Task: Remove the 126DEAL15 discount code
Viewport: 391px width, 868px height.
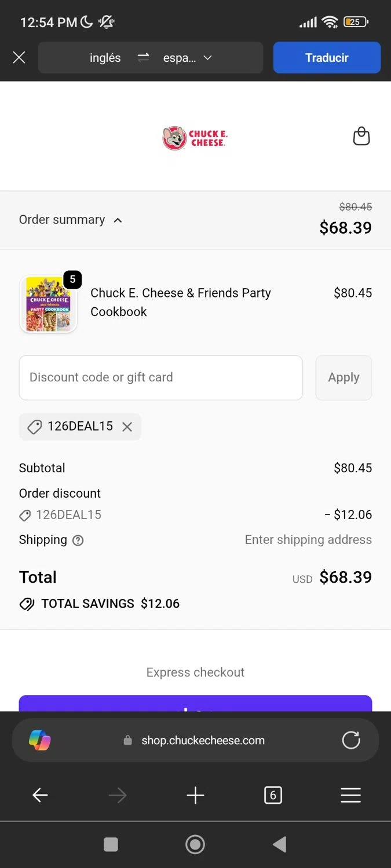Action: tap(127, 427)
